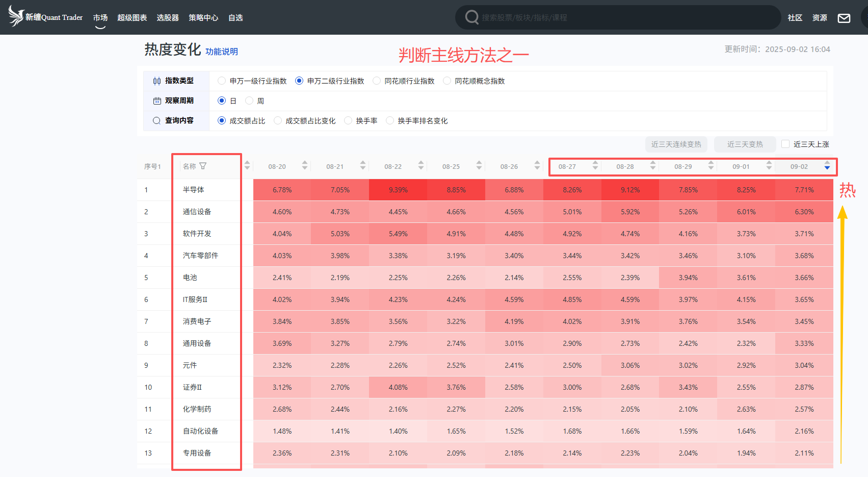
Task: Select 换手率 query content option
Action: click(x=348, y=120)
